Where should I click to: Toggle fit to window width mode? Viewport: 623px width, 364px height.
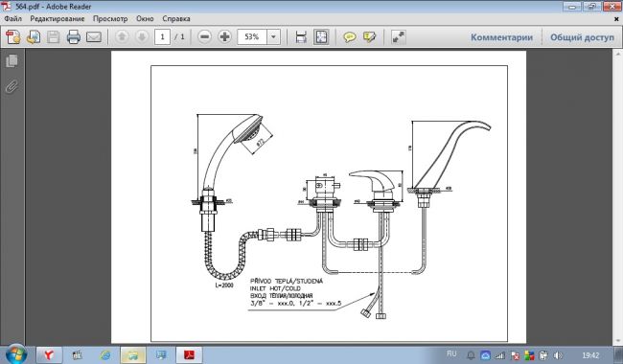coord(301,37)
